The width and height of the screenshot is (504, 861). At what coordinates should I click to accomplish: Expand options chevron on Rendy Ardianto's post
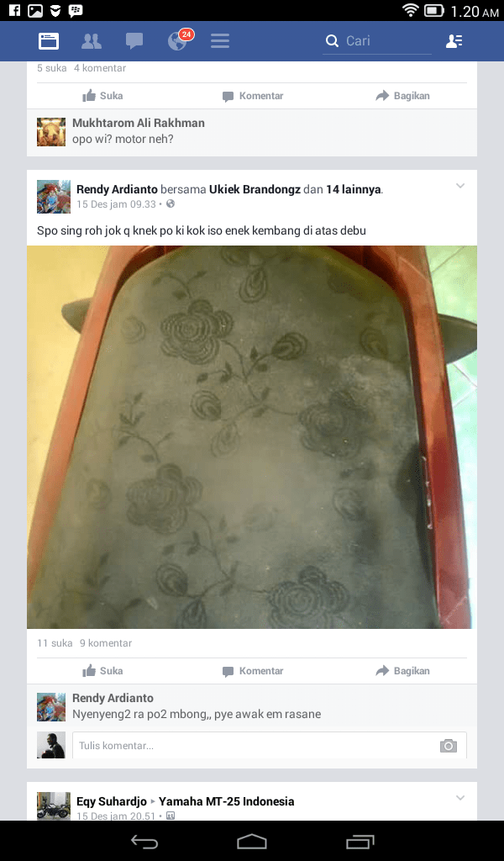point(460,186)
